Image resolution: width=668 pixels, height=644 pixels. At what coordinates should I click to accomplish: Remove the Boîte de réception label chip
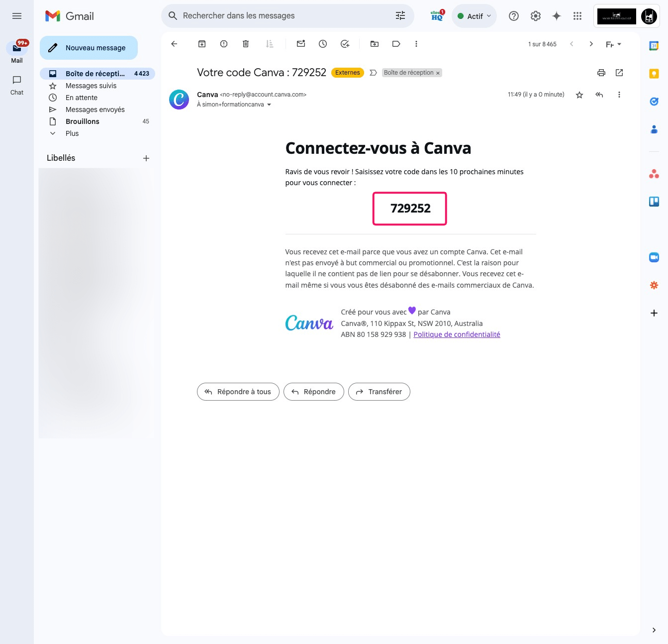point(438,73)
